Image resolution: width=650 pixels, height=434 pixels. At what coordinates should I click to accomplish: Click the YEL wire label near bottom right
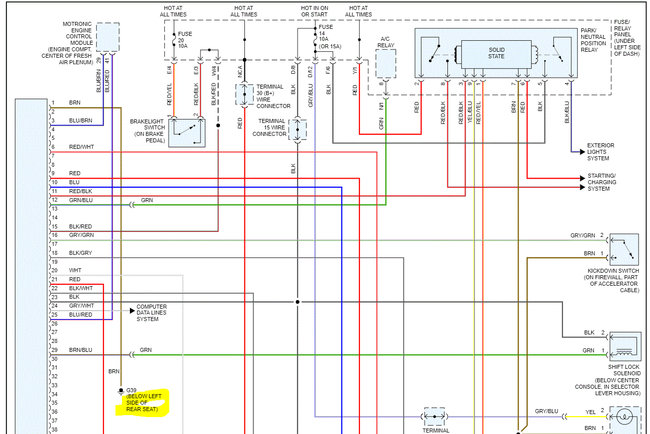click(x=590, y=412)
